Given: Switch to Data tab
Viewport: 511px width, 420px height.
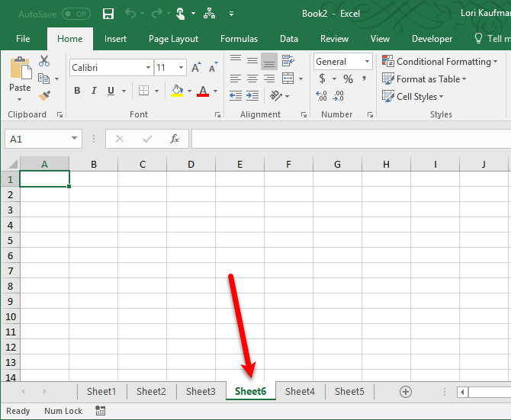Looking at the screenshot, I should pyautogui.click(x=289, y=39).
